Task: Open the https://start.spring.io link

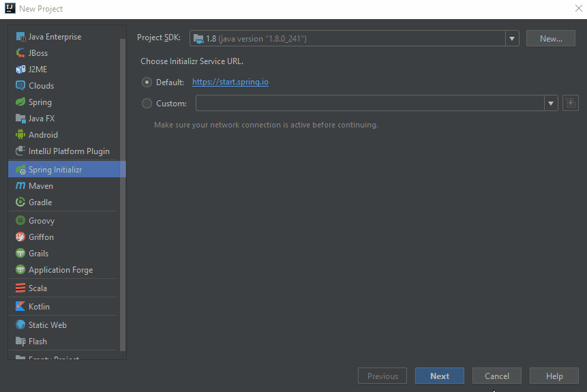Action: pos(230,82)
